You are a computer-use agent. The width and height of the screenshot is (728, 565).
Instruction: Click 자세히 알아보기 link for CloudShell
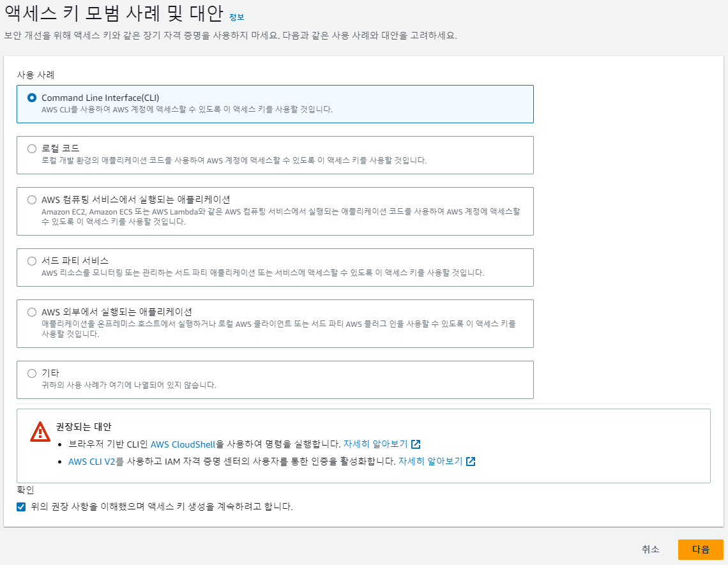click(375, 444)
